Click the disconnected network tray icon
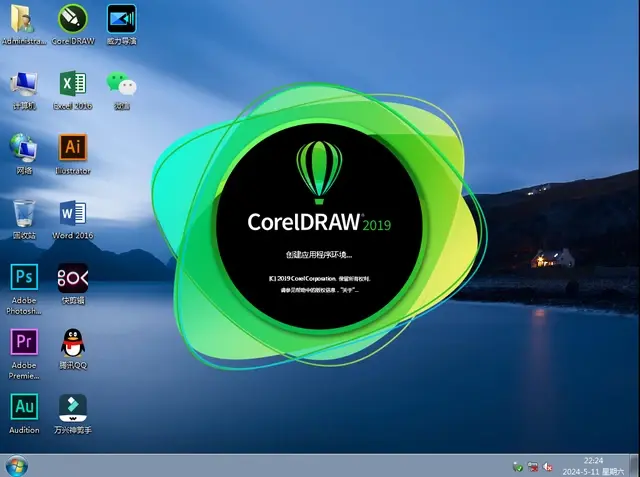This screenshot has width=640, height=477. tap(532, 466)
